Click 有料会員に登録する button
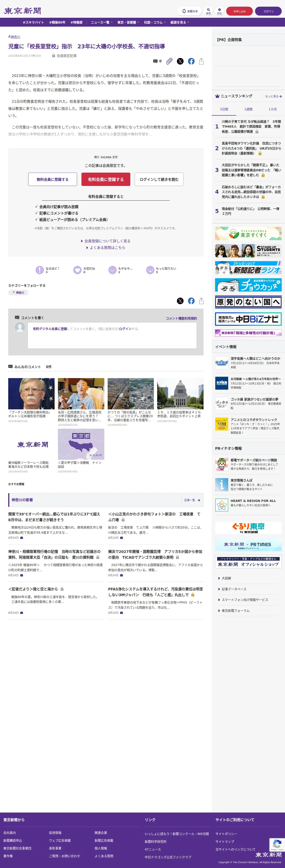This screenshot has height=868, width=285. (106, 179)
